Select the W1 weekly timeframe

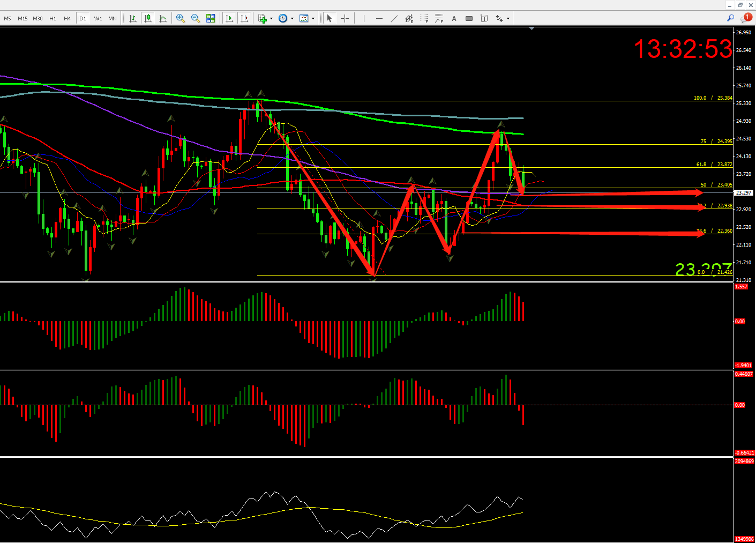click(98, 18)
